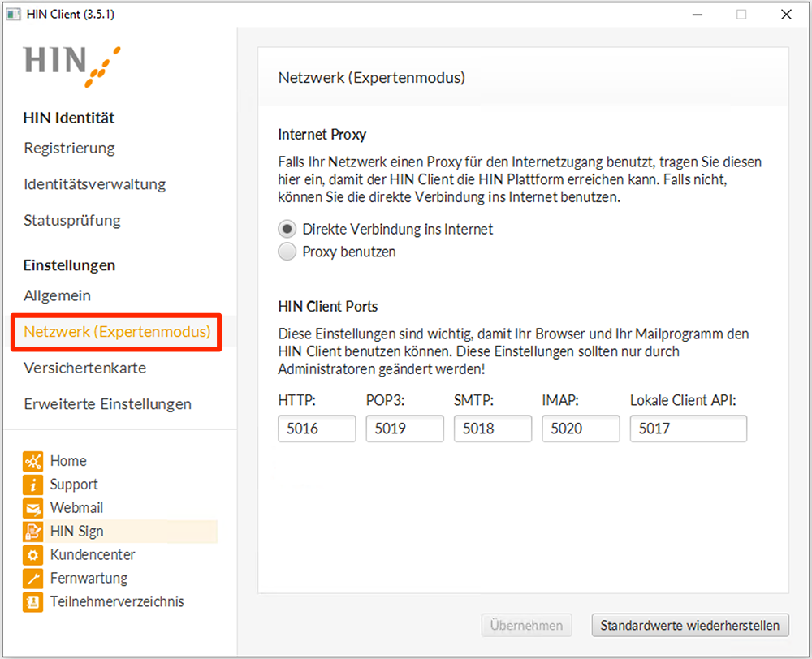
Task: Open the HIN Sign link
Action: pos(76,531)
